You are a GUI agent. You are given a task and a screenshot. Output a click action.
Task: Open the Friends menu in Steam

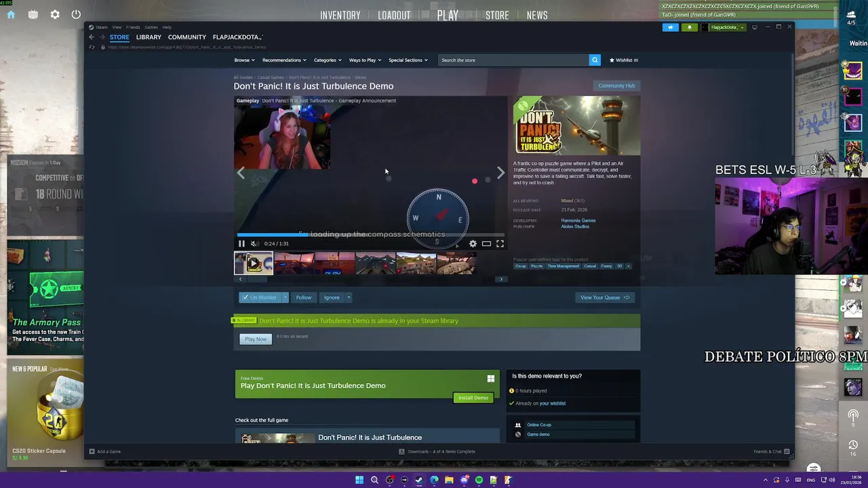(133, 27)
